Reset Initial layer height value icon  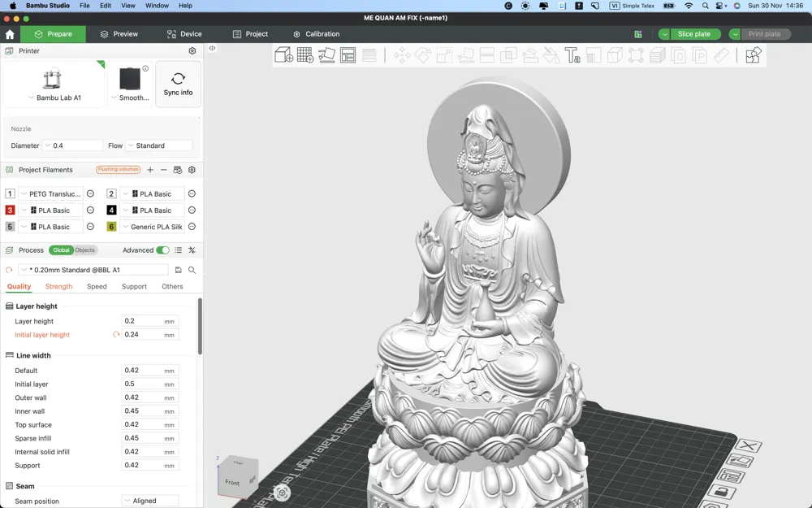coord(116,335)
